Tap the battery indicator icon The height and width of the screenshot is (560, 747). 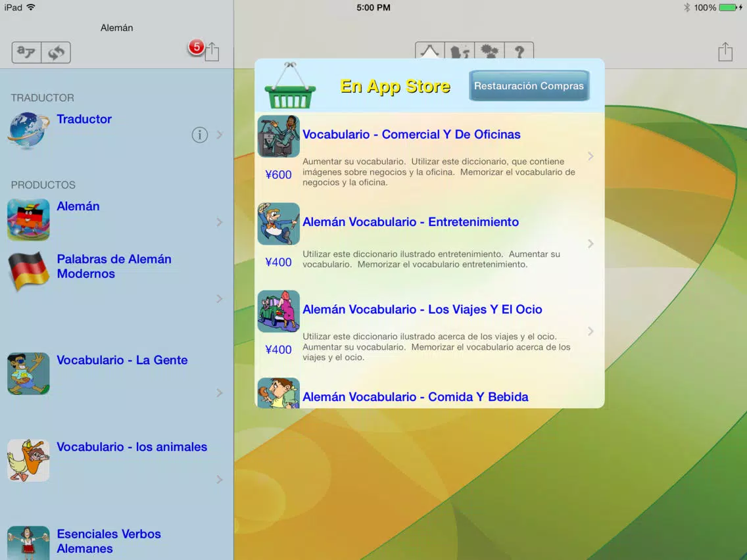pyautogui.click(x=728, y=7)
